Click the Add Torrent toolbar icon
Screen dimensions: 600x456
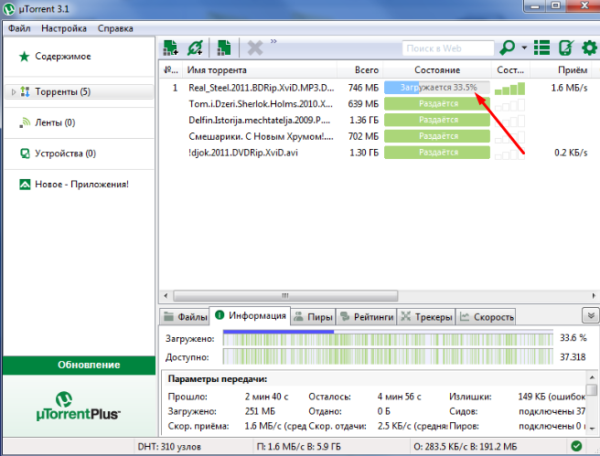[171, 48]
